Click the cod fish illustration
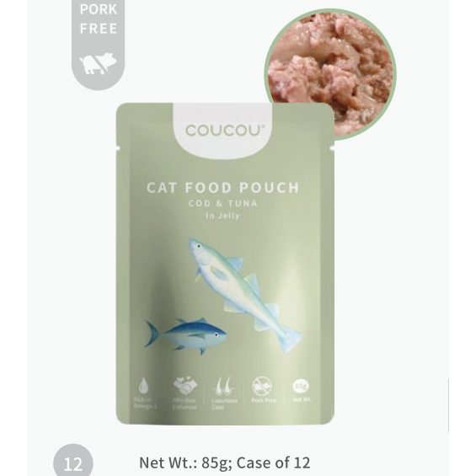This screenshot has width=476, height=476. coord(243,293)
